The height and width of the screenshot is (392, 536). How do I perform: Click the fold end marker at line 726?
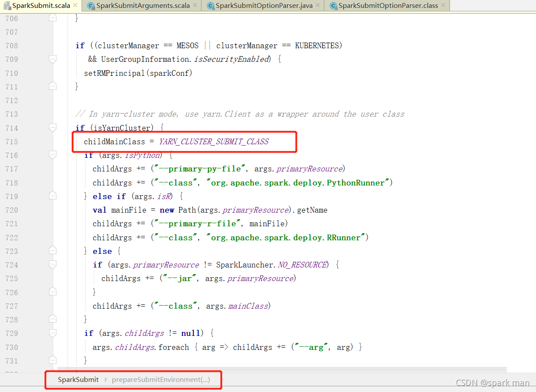53,292
